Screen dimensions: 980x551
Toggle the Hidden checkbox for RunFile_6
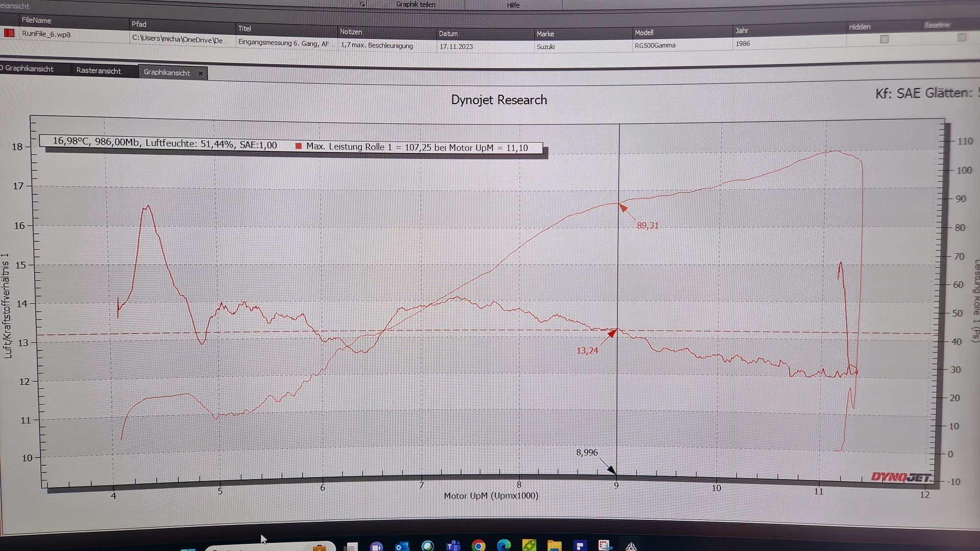tap(884, 39)
